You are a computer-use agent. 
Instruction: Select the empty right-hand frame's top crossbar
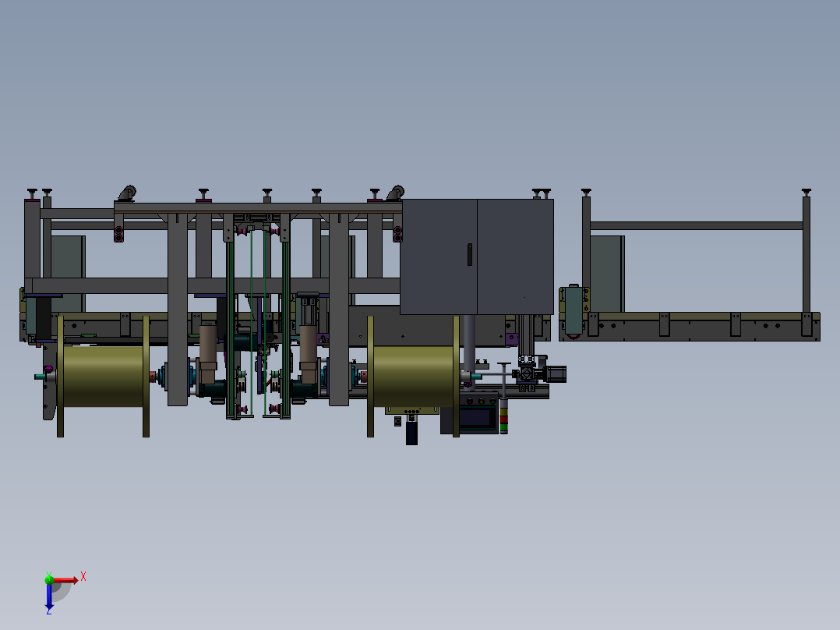coord(697,226)
